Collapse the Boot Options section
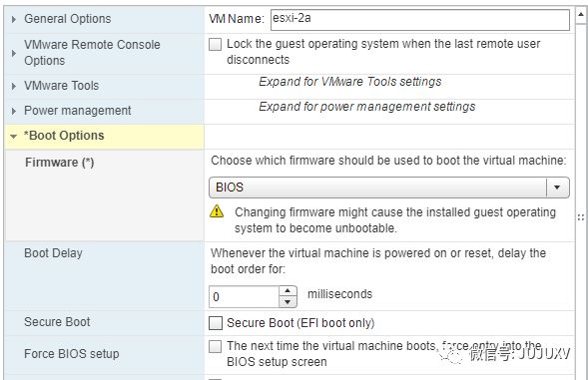 pyautogui.click(x=14, y=137)
